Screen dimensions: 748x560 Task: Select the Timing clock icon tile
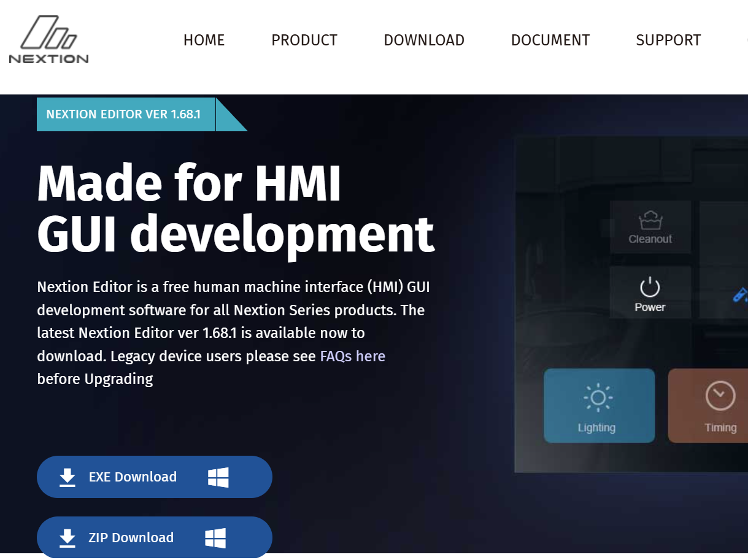point(713,405)
